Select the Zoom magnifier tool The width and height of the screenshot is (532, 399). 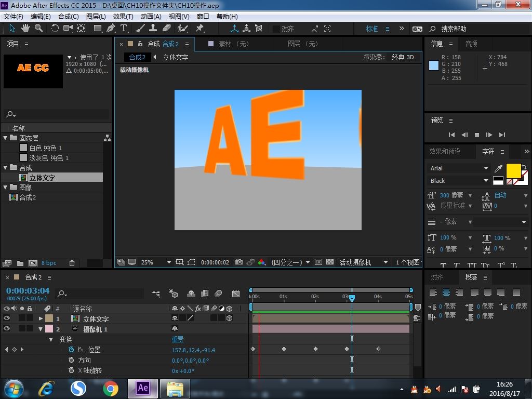pos(38,28)
